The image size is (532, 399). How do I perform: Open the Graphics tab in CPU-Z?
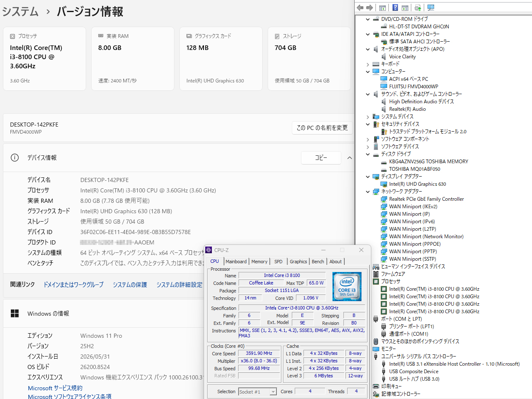(298, 262)
